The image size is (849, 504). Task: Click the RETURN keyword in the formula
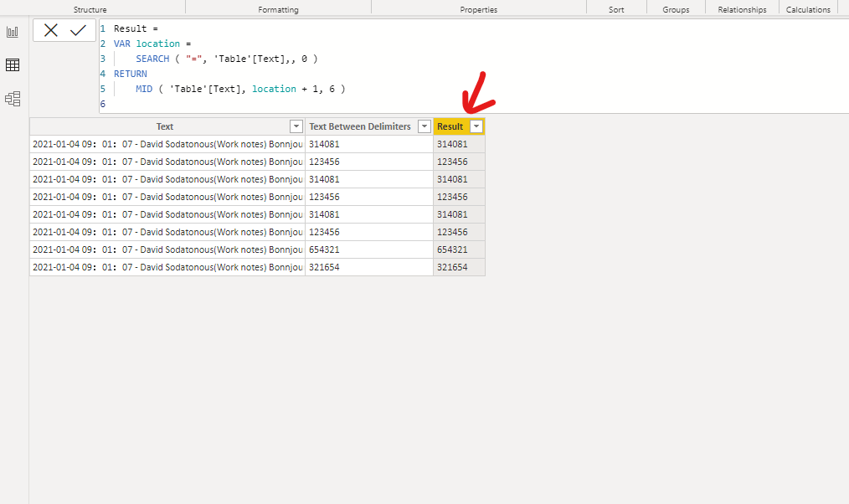point(131,74)
